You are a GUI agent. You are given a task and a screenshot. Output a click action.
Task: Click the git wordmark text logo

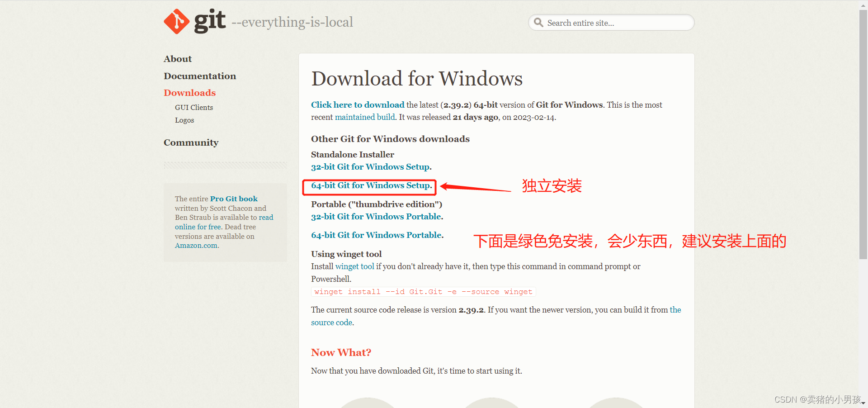210,21
